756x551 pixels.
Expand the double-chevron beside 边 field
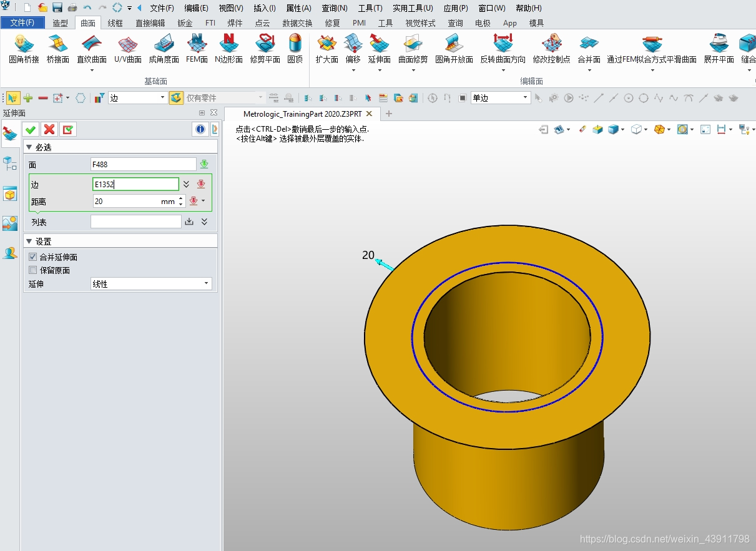pyautogui.click(x=186, y=184)
